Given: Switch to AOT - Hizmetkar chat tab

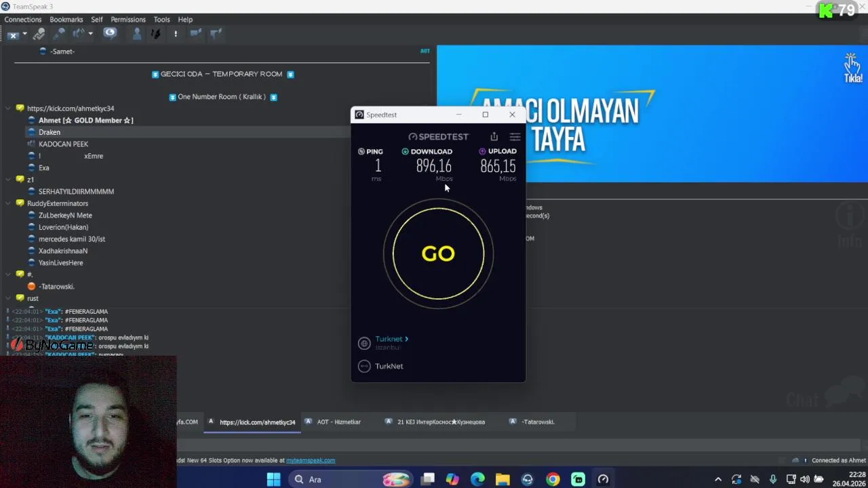Looking at the screenshot, I should click(x=338, y=422).
